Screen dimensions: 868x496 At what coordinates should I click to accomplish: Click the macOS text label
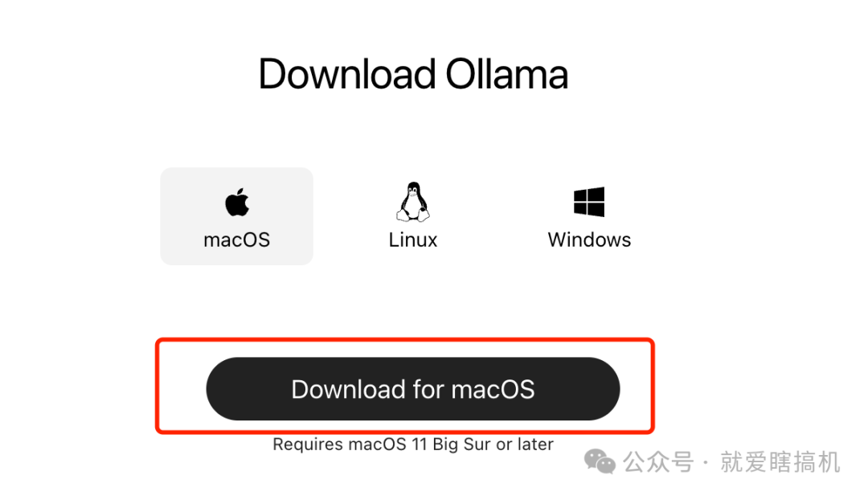(x=237, y=240)
